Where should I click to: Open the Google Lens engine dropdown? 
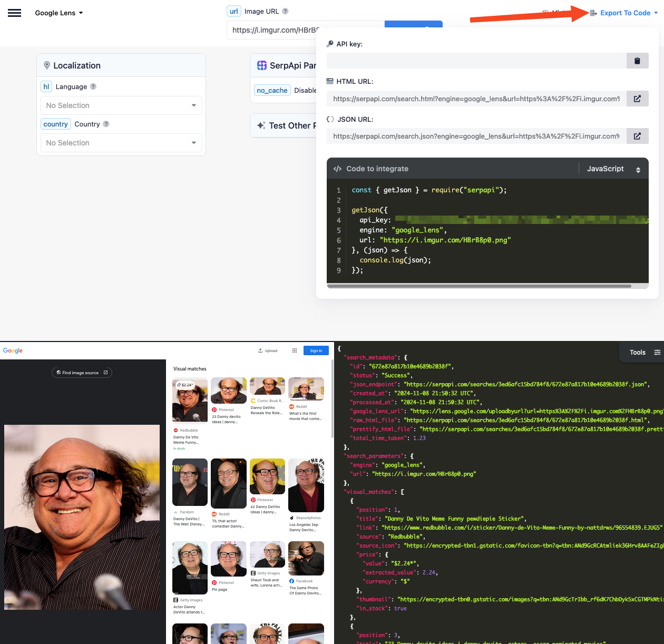(59, 13)
